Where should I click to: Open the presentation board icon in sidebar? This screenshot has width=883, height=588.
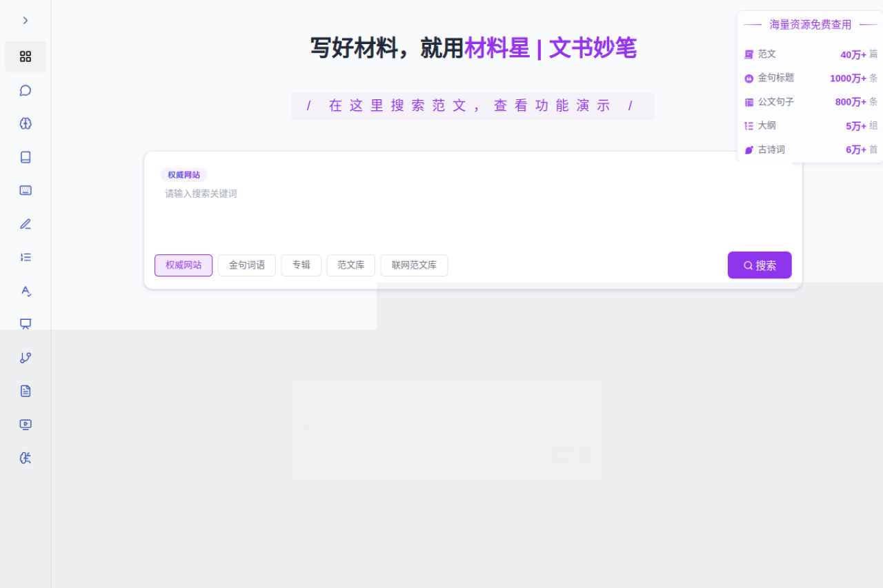point(26,324)
